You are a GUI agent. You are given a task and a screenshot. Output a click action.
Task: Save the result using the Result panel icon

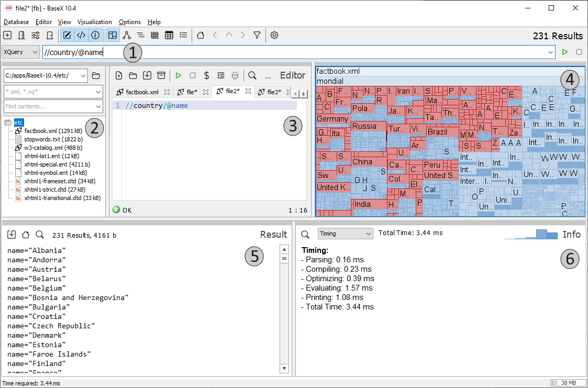[12, 235]
